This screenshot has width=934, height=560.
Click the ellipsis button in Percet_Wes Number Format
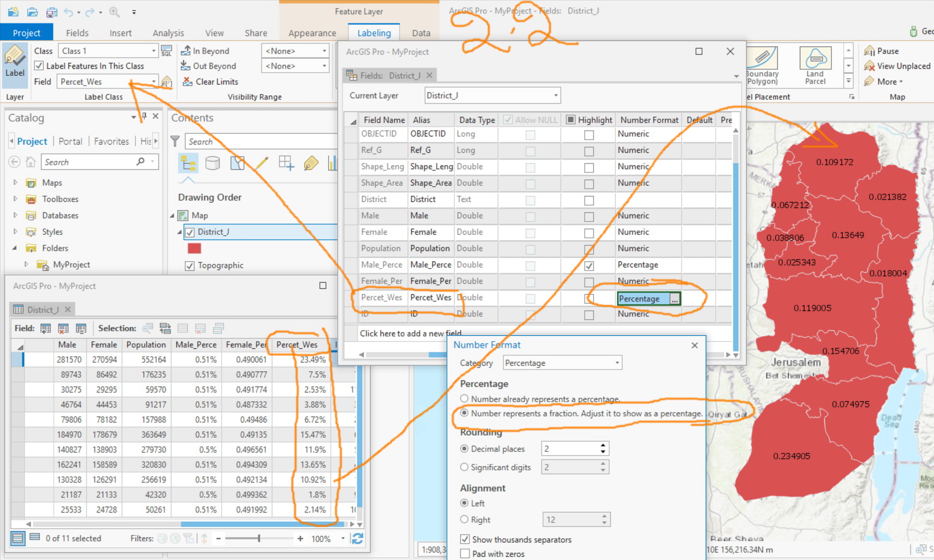click(x=675, y=299)
